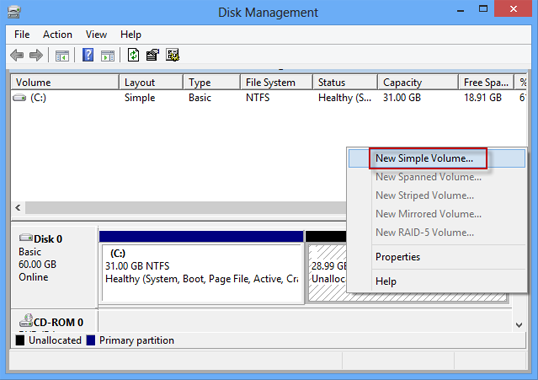Click the Back arrow toolbar icon
This screenshot has width=538, height=380.
point(17,55)
